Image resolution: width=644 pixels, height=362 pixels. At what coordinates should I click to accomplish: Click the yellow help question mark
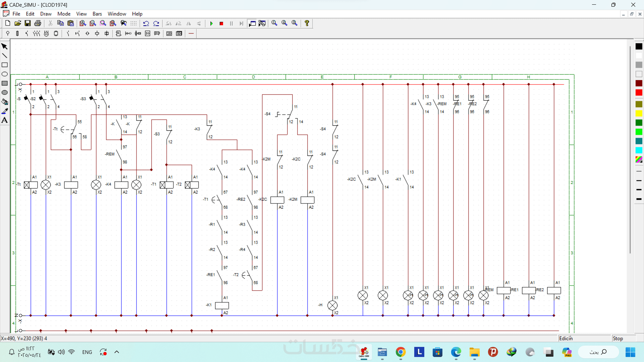307,23
